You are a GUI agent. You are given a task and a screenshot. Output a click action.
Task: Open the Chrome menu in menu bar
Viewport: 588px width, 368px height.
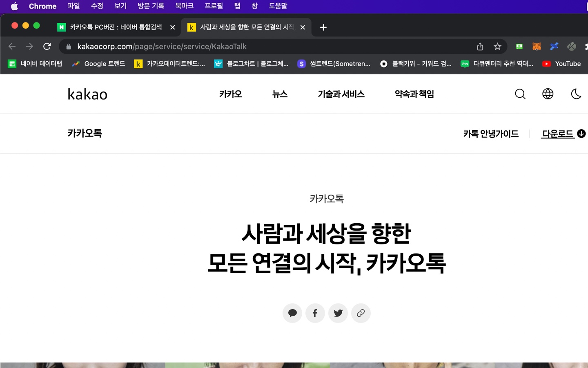tap(42, 6)
